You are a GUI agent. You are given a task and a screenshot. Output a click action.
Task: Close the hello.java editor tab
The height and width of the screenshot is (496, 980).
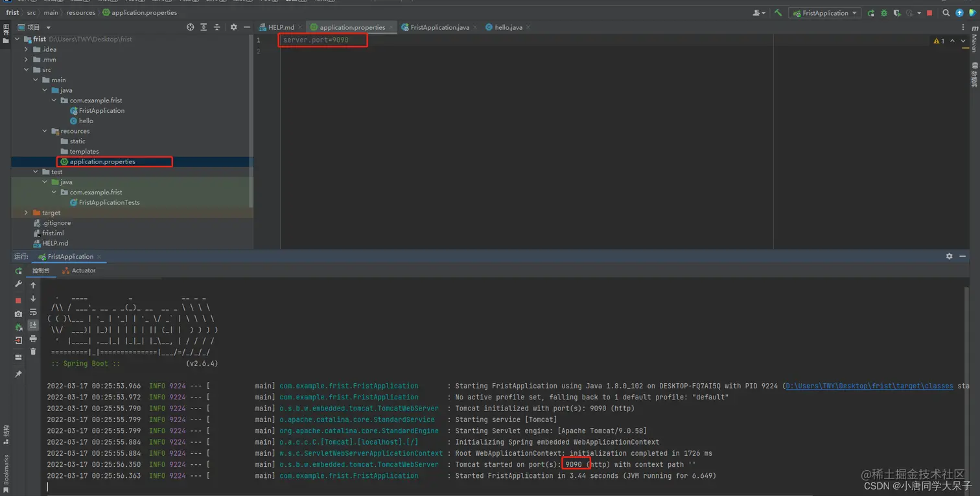tap(528, 27)
